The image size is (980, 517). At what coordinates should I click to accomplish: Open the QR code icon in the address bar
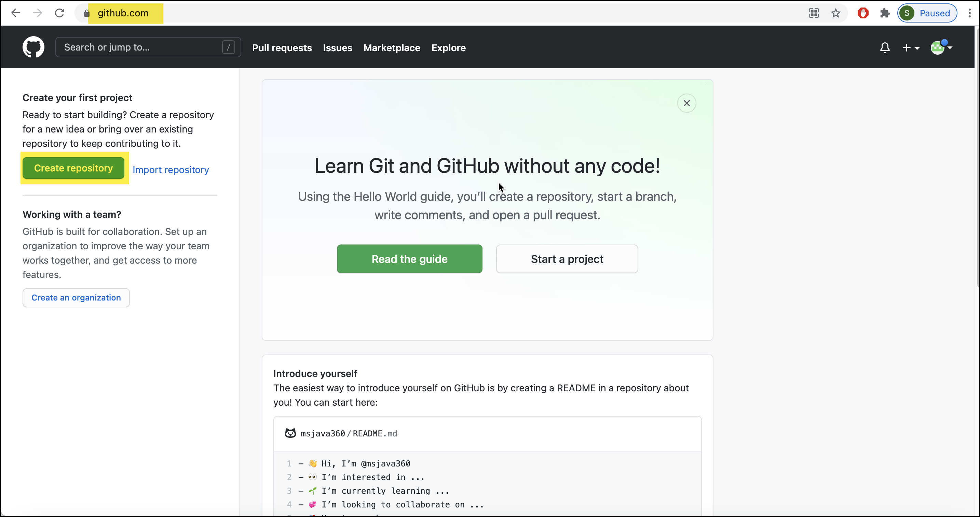point(814,13)
